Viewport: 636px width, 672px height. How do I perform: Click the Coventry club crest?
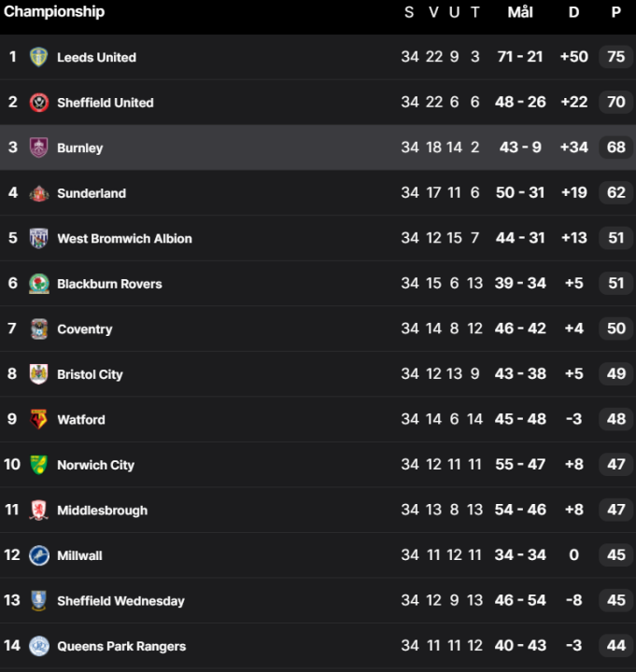pos(38,329)
